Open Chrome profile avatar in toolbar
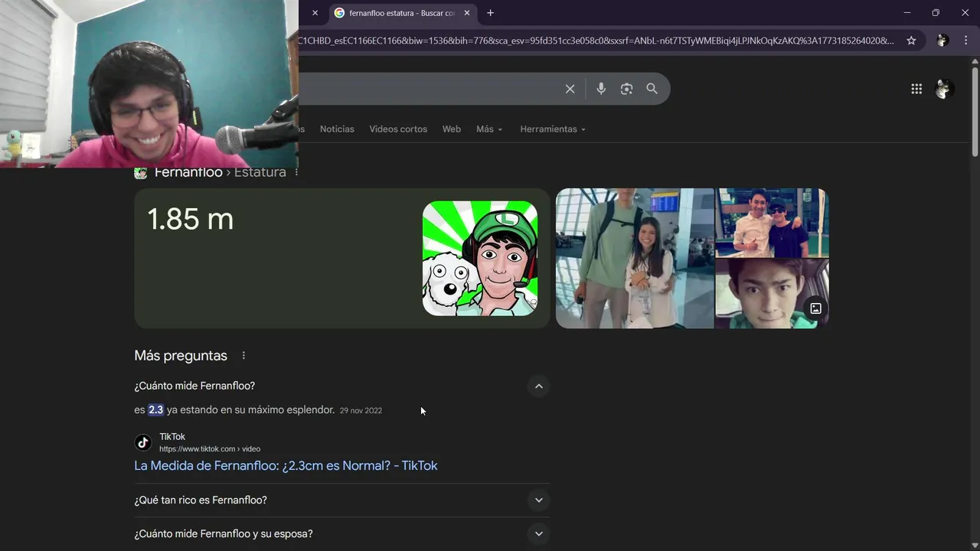The width and height of the screenshot is (980, 551). point(942,41)
